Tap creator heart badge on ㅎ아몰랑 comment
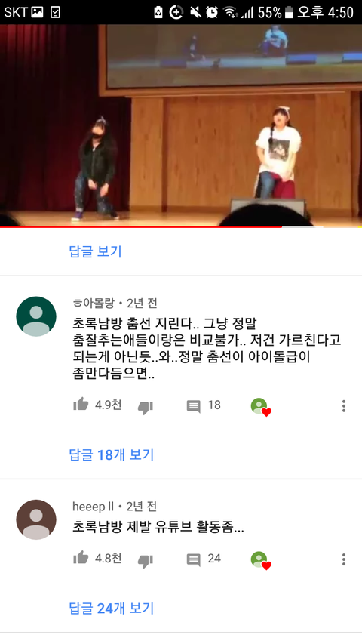Screen dimensions: 362x644 point(261,407)
